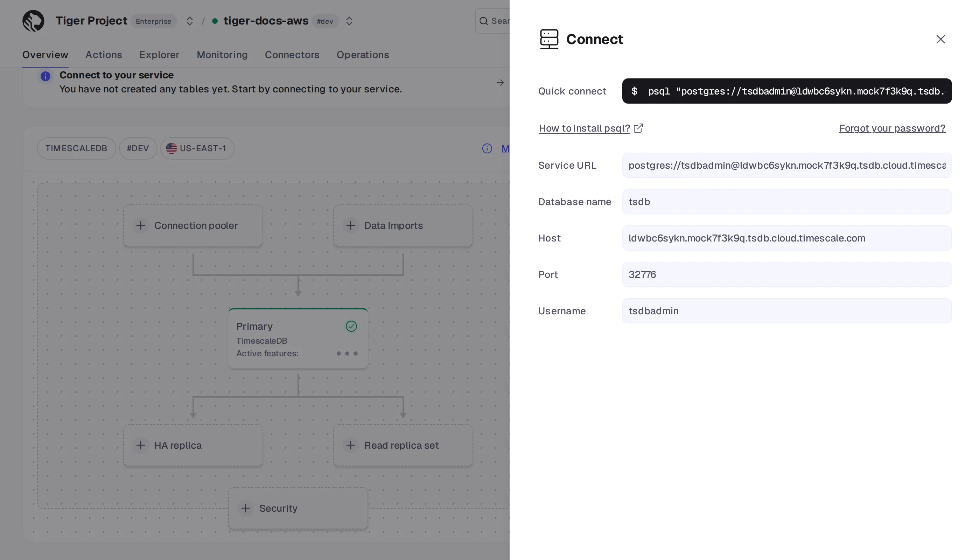Click the plus icon for Security
Viewport: 980px width, 560px height.
tap(245, 509)
